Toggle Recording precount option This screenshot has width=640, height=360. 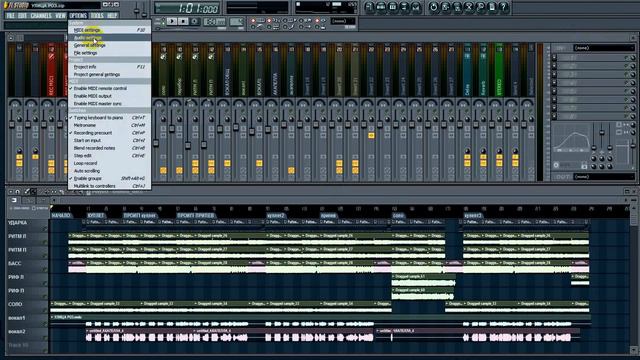tap(109, 133)
